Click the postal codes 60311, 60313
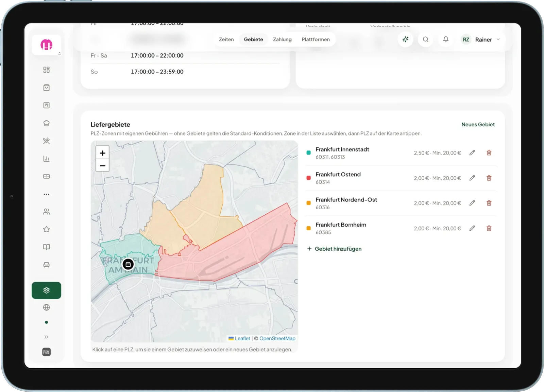The height and width of the screenshot is (392, 544). pos(330,157)
